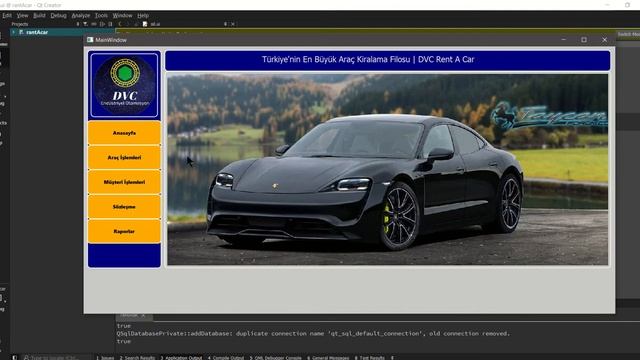Open the Help menu in Qt Creator
The height and width of the screenshot is (360, 640).
coord(143,16)
